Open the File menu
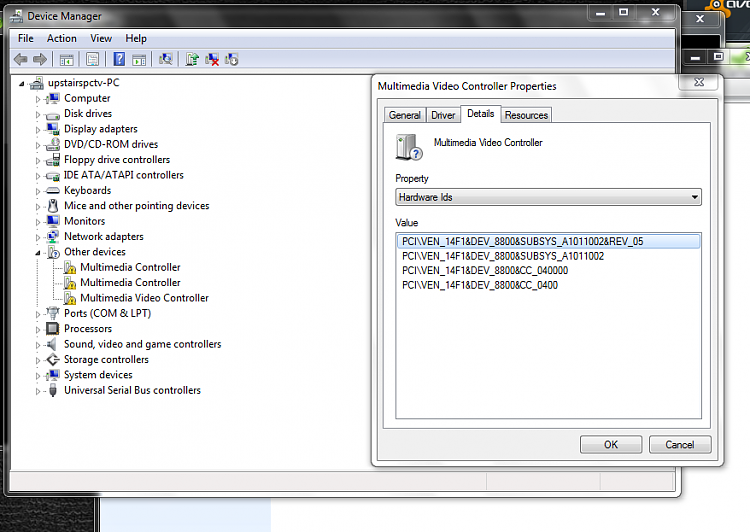The width and height of the screenshot is (750, 532). tap(26, 38)
